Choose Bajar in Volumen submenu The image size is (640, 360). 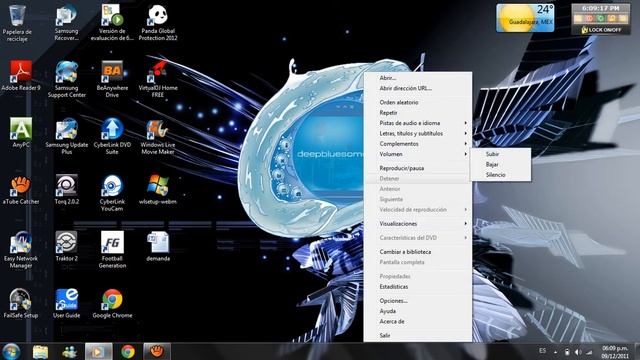500,164
